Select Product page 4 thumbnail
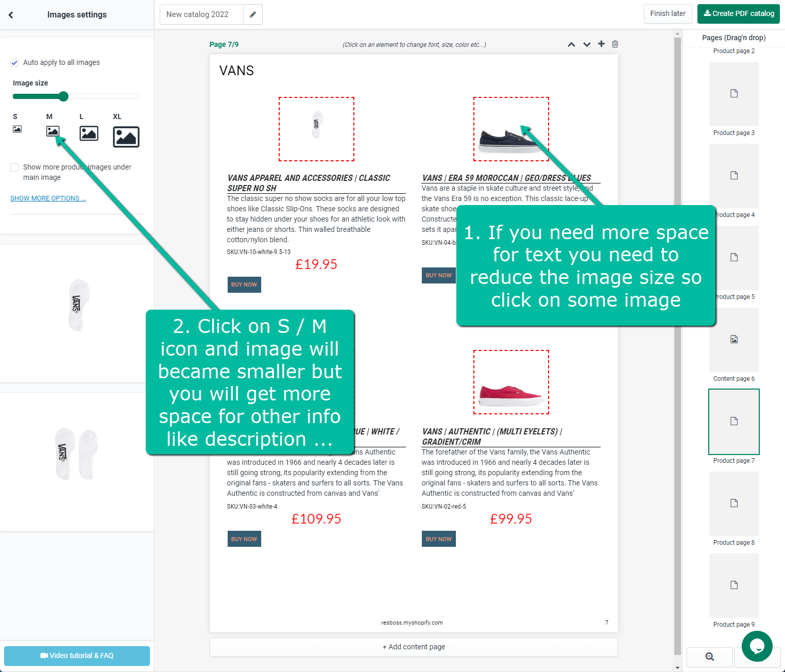785x672 pixels. point(733,176)
